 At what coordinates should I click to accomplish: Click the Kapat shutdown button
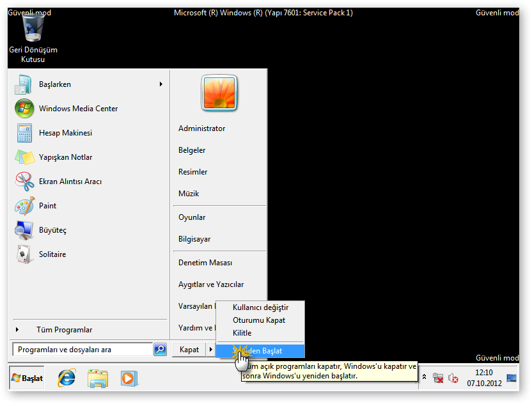(189, 350)
